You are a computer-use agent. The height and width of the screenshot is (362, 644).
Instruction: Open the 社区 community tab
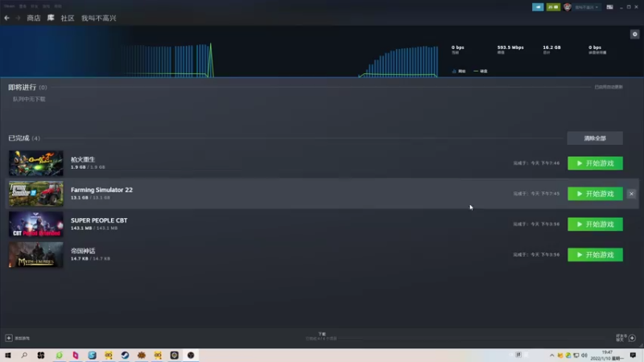coord(68,18)
